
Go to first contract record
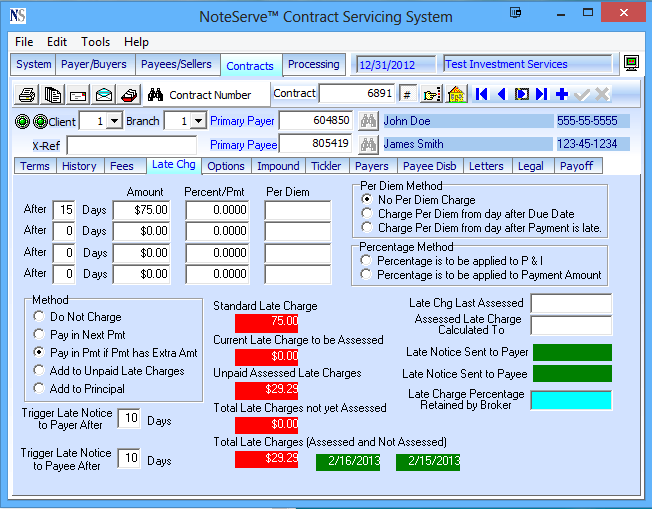[482, 94]
